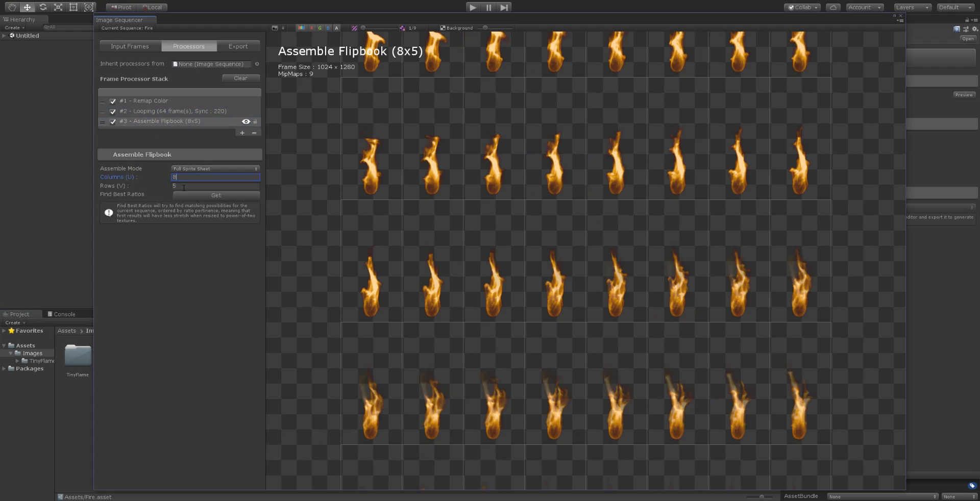Click the Background checkerboard icon
This screenshot has width=980, height=501.
click(443, 28)
